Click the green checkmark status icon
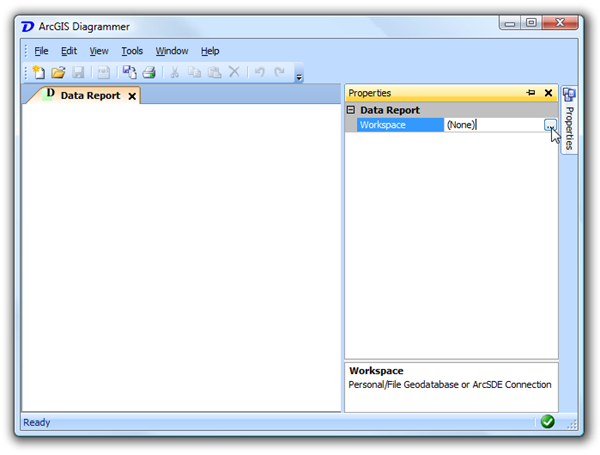Image resolution: width=600 pixels, height=455 pixels. pyautogui.click(x=548, y=422)
